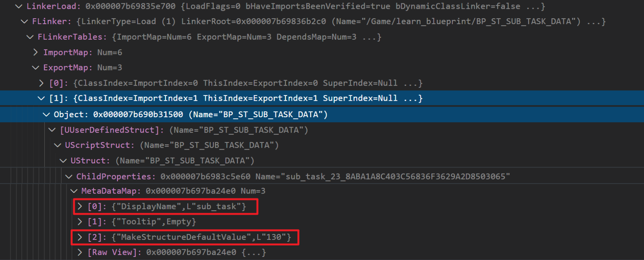Expand the MakeStructureDefaultValue entry [2]

tap(80, 237)
